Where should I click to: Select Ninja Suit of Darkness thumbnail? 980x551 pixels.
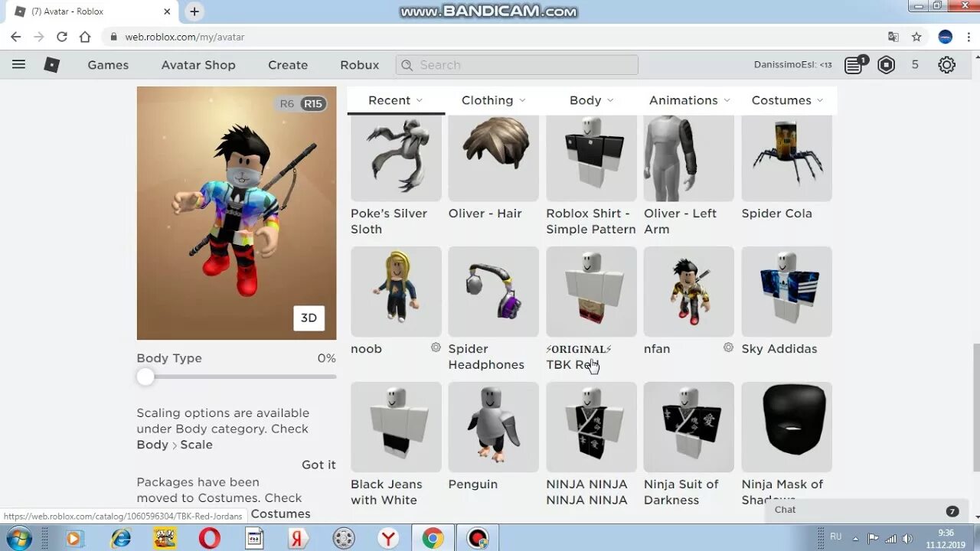click(x=689, y=427)
